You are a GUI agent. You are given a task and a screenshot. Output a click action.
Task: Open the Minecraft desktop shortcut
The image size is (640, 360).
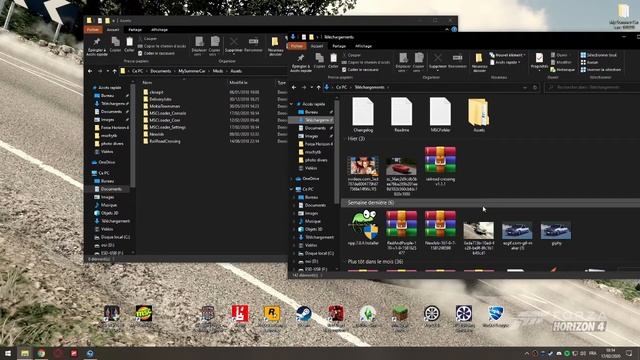coord(400,316)
